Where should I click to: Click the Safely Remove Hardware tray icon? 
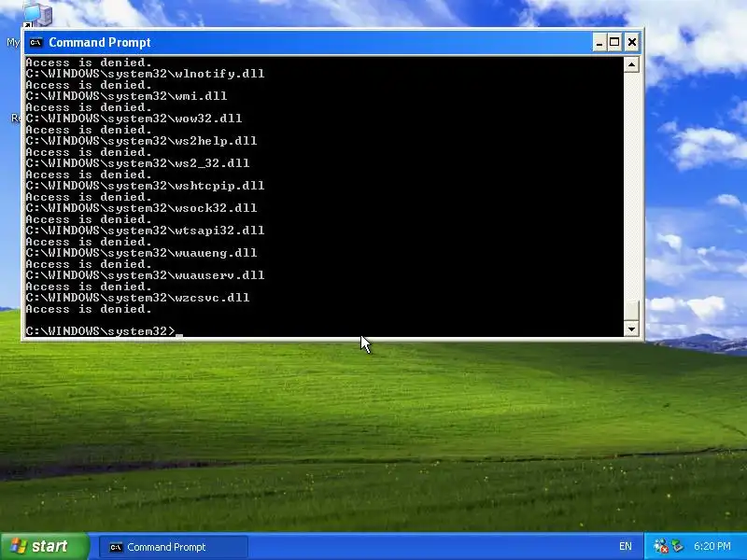(x=677, y=546)
